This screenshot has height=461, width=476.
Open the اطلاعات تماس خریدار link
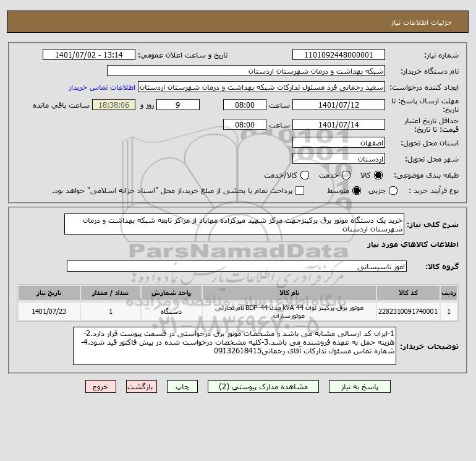(102, 87)
